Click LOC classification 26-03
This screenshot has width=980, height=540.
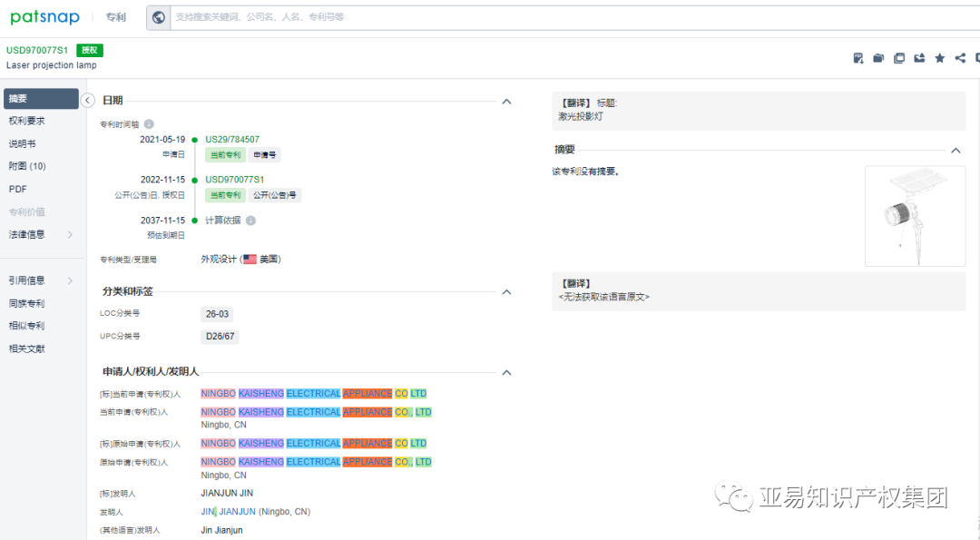tap(217, 314)
